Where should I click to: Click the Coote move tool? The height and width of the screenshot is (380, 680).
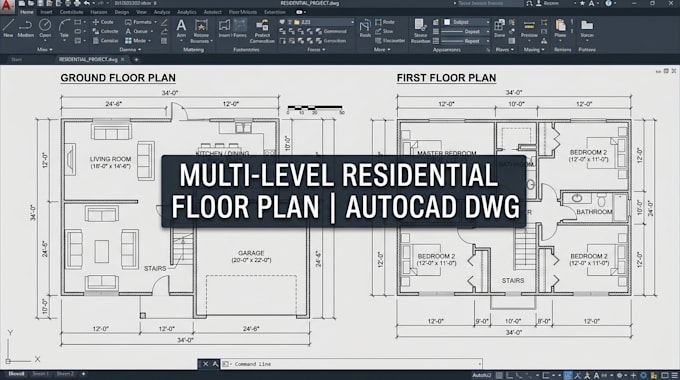(x=103, y=22)
